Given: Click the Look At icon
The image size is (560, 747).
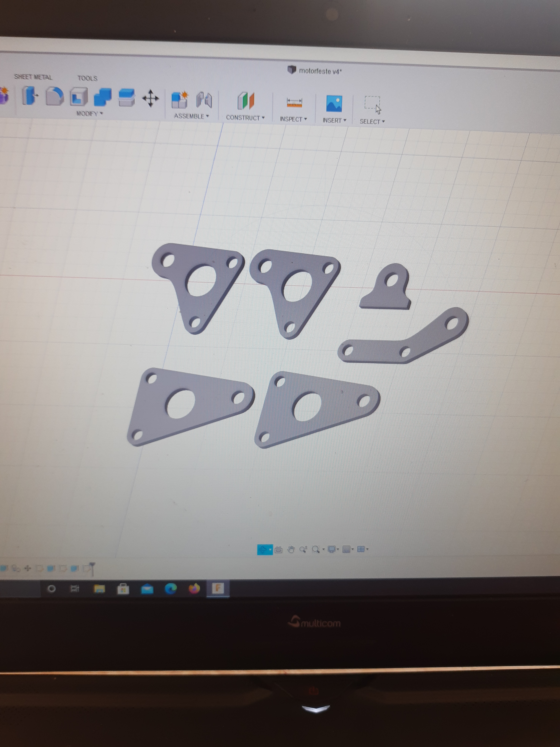Looking at the screenshot, I should pyautogui.click(x=279, y=550).
